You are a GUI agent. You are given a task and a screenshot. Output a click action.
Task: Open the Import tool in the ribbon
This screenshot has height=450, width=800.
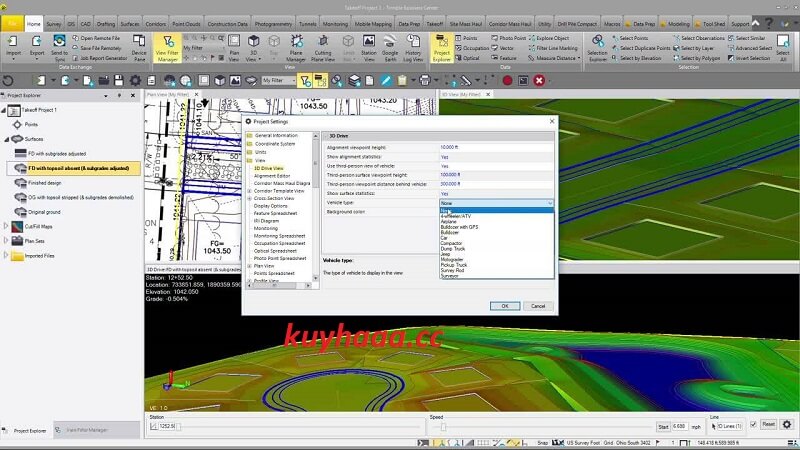(x=13, y=47)
